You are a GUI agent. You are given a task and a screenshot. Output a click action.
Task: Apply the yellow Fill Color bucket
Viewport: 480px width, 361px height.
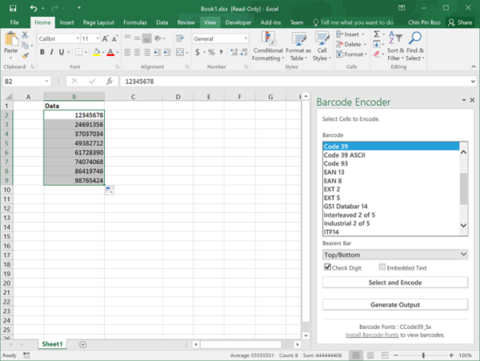pos(96,52)
